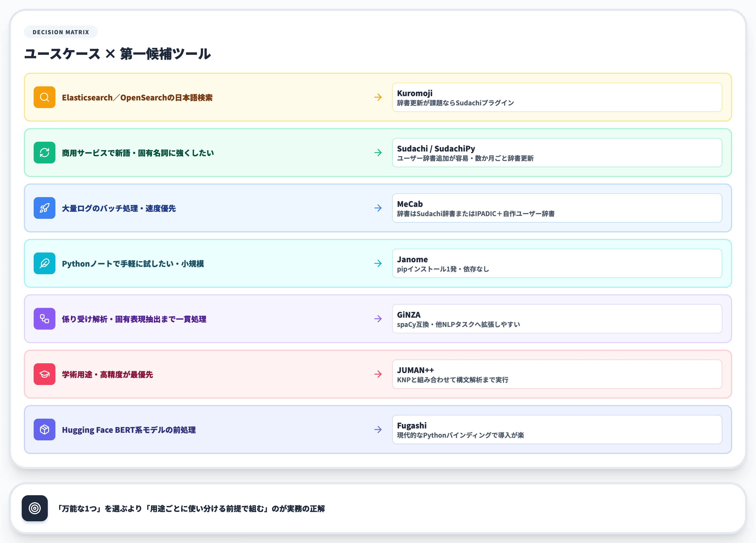Click the arrow pointing to GiNZA
The width and height of the screenshot is (756, 543).
pyautogui.click(x=378, y=319)
